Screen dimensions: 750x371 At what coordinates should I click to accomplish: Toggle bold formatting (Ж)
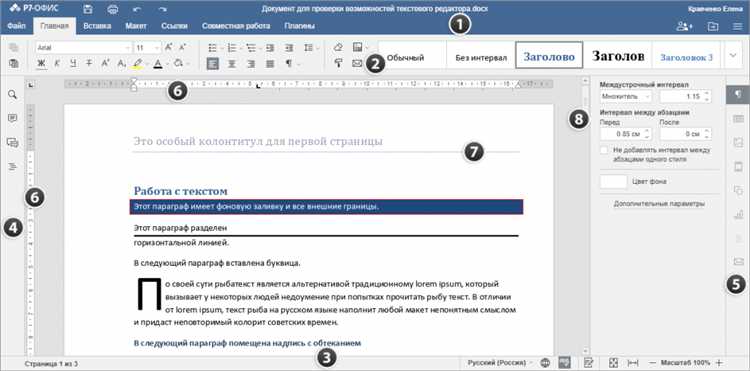42,63
